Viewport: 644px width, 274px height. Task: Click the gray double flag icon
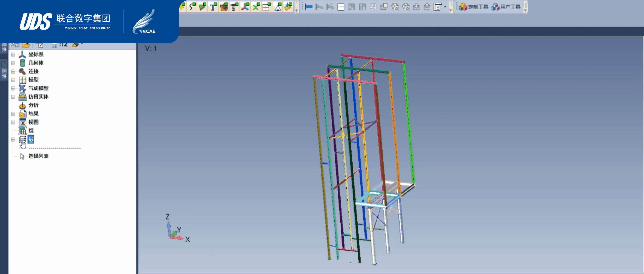tap(330, 7)
